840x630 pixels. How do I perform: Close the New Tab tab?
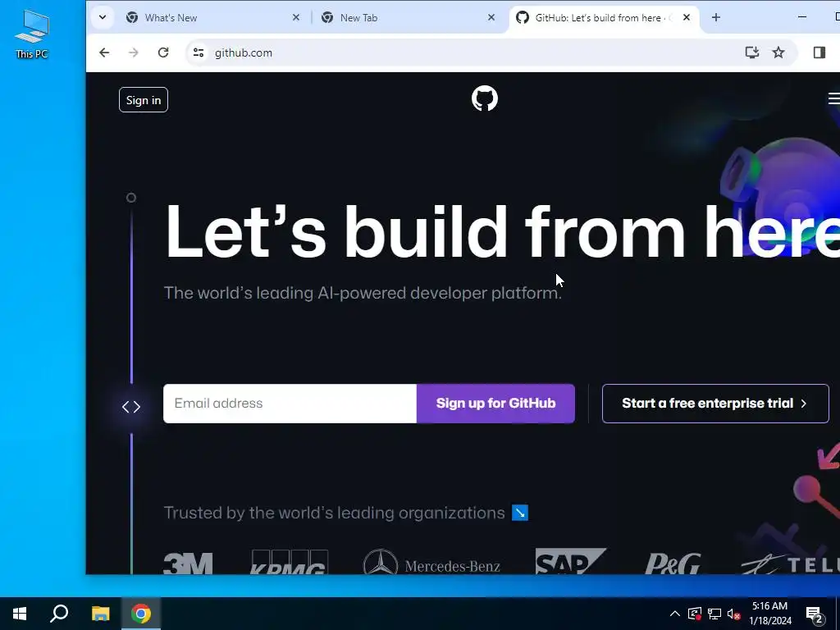click(491, 18)
